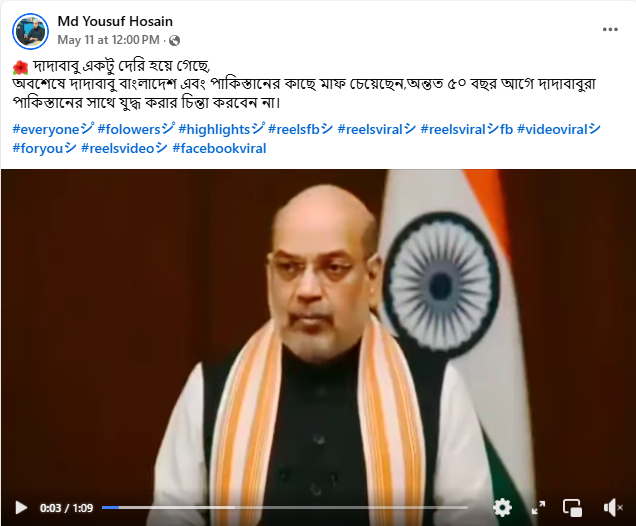Open the #folowers hashtag

point(136,129)
